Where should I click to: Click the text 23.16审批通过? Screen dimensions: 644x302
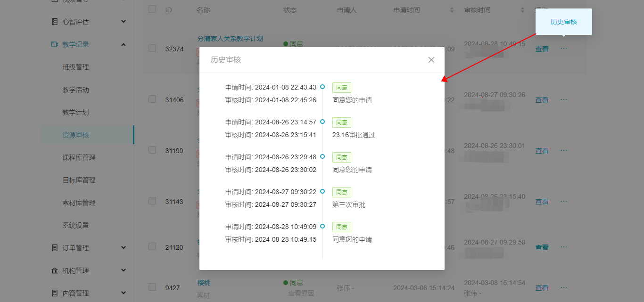pos(354,135)
